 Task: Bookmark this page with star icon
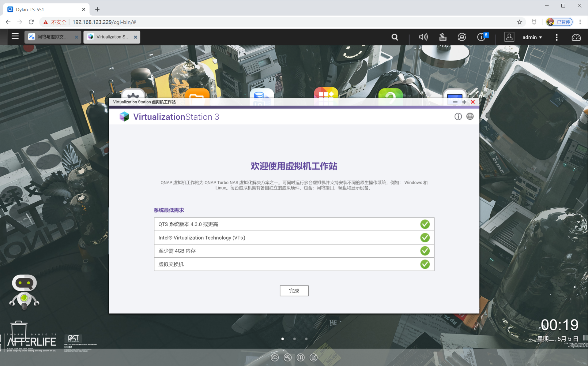(520, 22)
